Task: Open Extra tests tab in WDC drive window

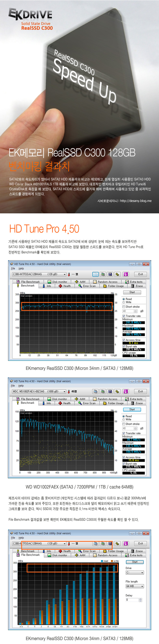Action: tap(134, 399)
